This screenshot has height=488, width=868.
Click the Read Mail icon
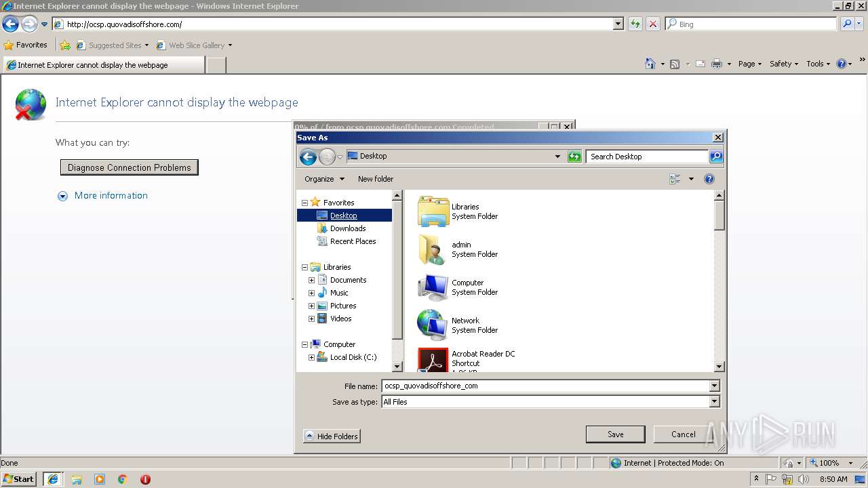click(x=700, y=64)
